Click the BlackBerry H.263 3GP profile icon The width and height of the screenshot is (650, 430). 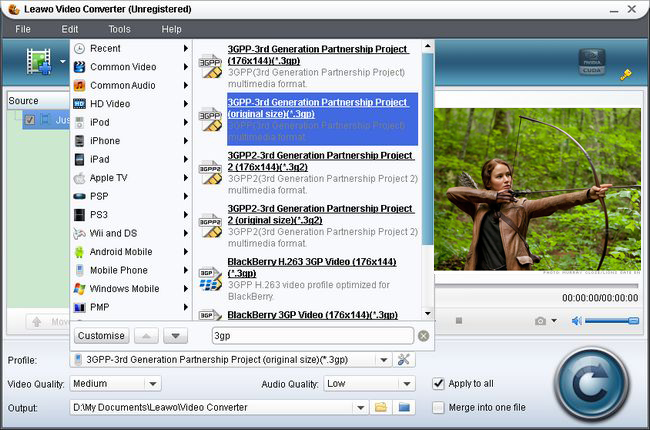pos(210,278)
